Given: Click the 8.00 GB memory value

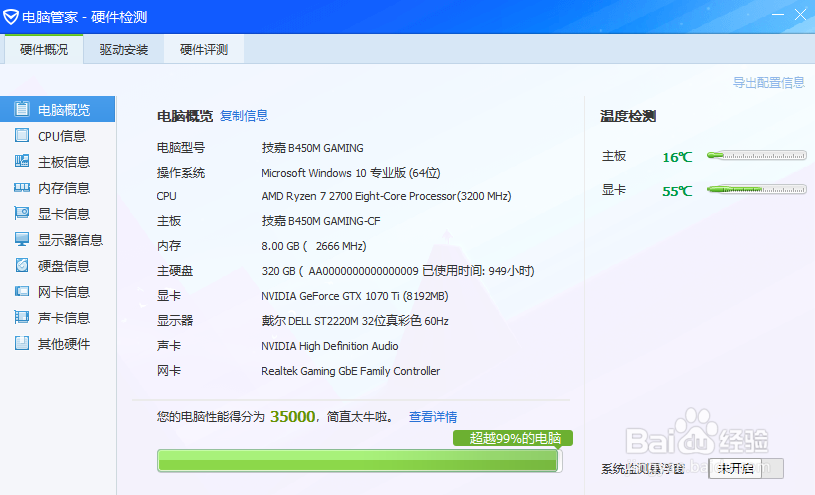Looking at the screenshot, I should point(314,246).
